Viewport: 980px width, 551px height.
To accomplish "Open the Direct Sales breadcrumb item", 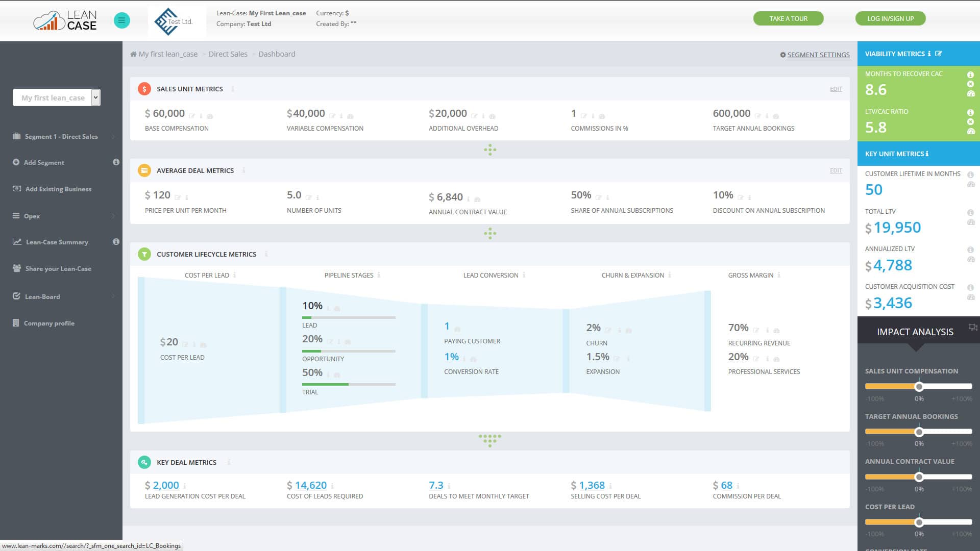I will [228, 54].
